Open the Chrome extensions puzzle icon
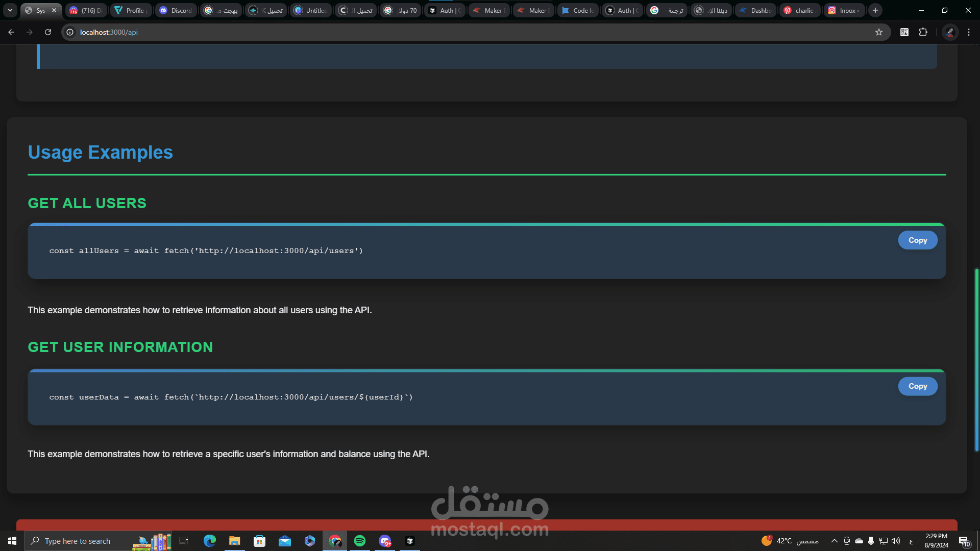 pos(923,32)
